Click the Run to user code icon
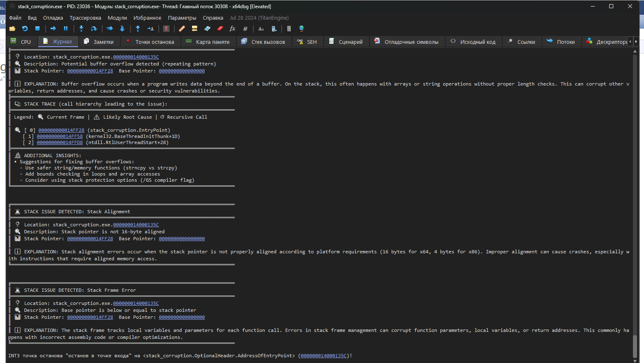Image resolution: width=644 pixels, height=363 pixels. [x=150, y=29]
